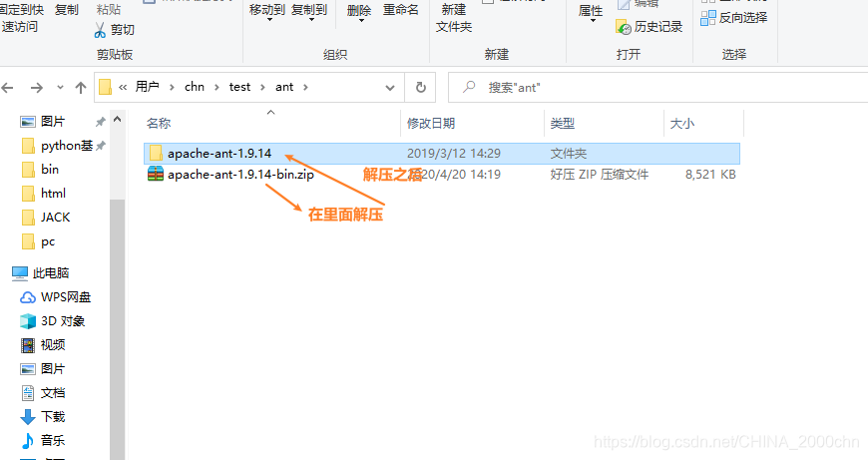This screenshot has height=460, width=868.
Task: Expand chevron after 用户 in breadcrumb
Action: pos(172,87)
